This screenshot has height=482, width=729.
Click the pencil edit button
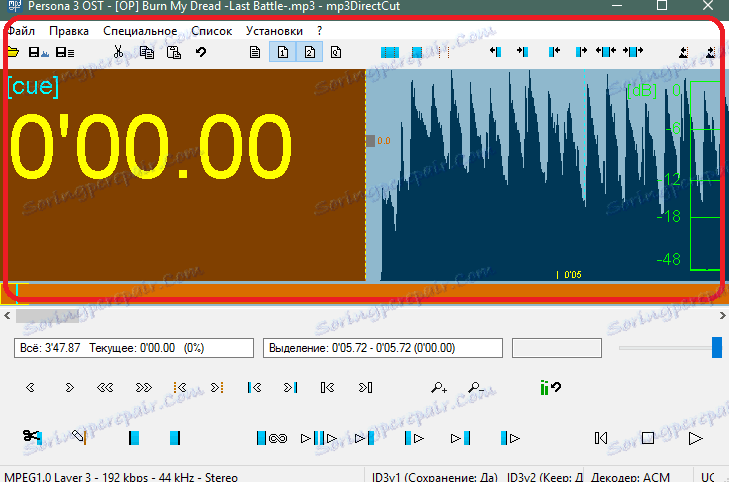pyautogui.click(x=79, y=437)
